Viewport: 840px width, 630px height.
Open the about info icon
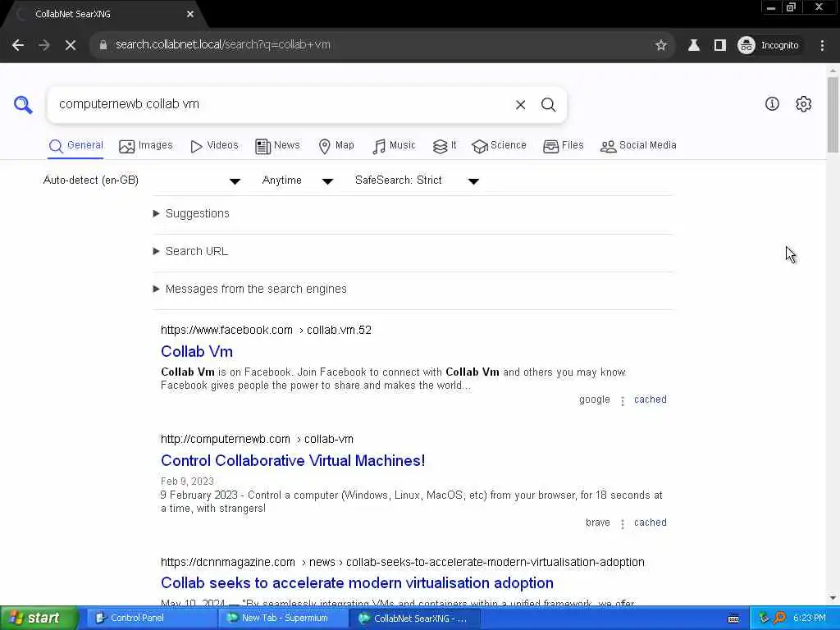point(772,104)
